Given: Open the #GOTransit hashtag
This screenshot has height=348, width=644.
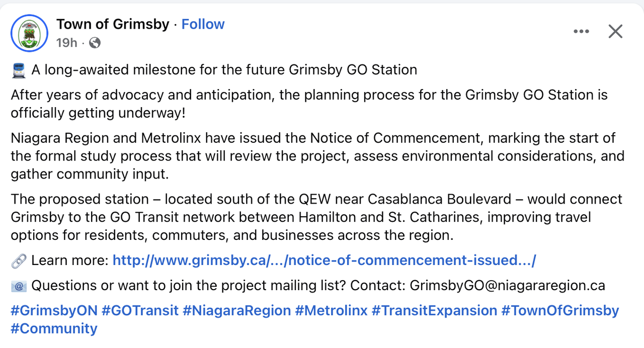Looking at the screenshot, I should [x=140, y=310].
